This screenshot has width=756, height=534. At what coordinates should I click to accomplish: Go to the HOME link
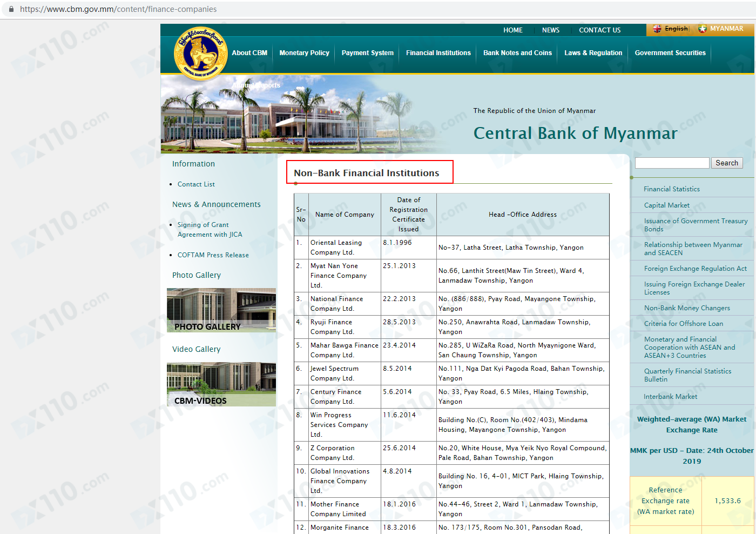click(512, 30)
